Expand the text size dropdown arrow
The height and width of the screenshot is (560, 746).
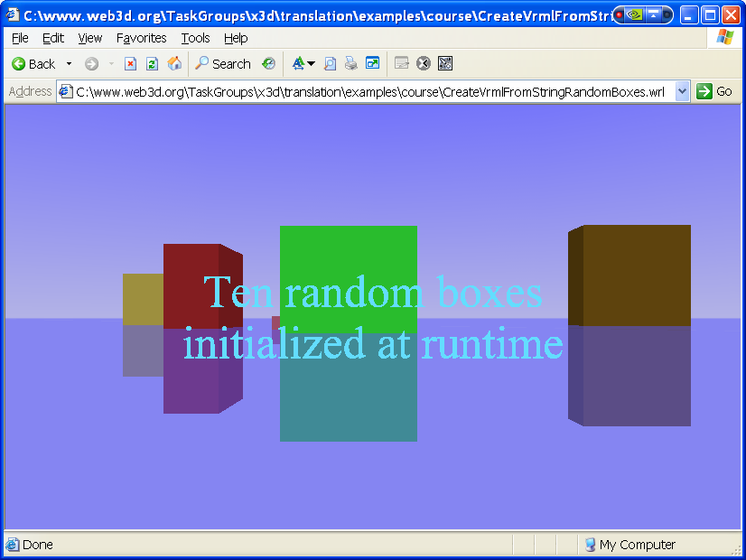(311, 64)
